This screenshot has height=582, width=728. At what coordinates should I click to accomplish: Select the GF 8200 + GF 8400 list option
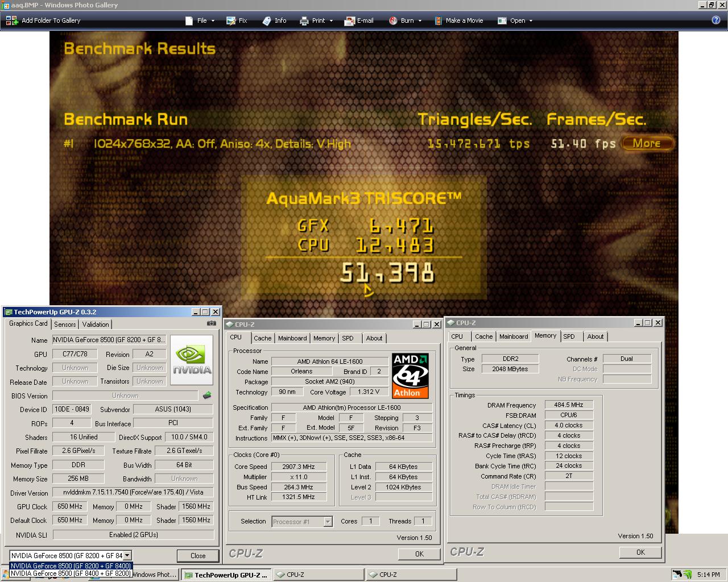click(71, 566)
